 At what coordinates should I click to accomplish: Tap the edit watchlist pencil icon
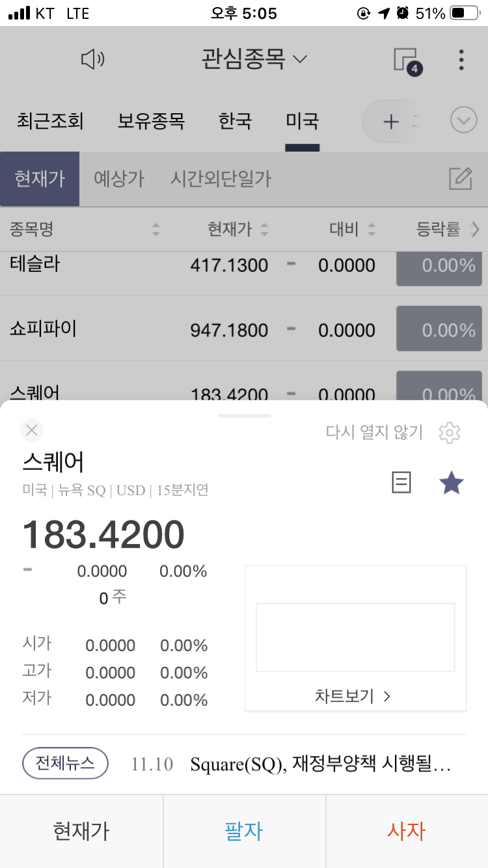461,178
